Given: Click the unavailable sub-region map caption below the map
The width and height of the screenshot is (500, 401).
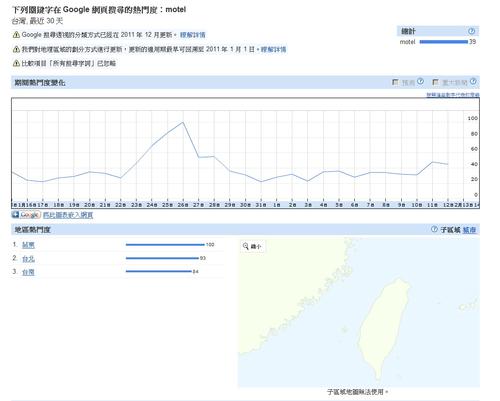Looking at the screenshot, I should pyautogui.click(x=357, y=392).
